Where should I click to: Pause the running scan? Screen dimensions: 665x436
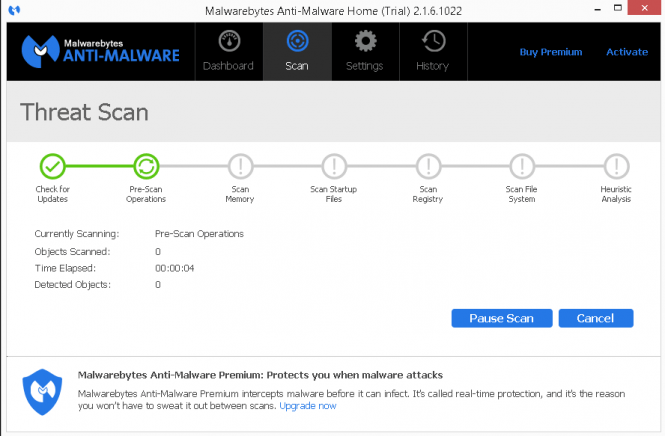point(502,318)
